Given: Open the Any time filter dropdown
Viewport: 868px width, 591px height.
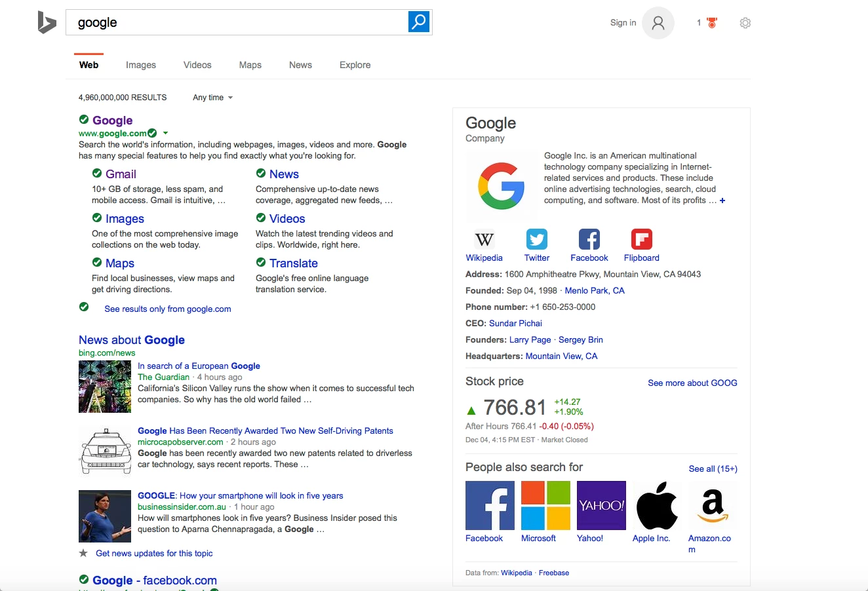Looking at the screenshot, I should (x=212, y=98).
